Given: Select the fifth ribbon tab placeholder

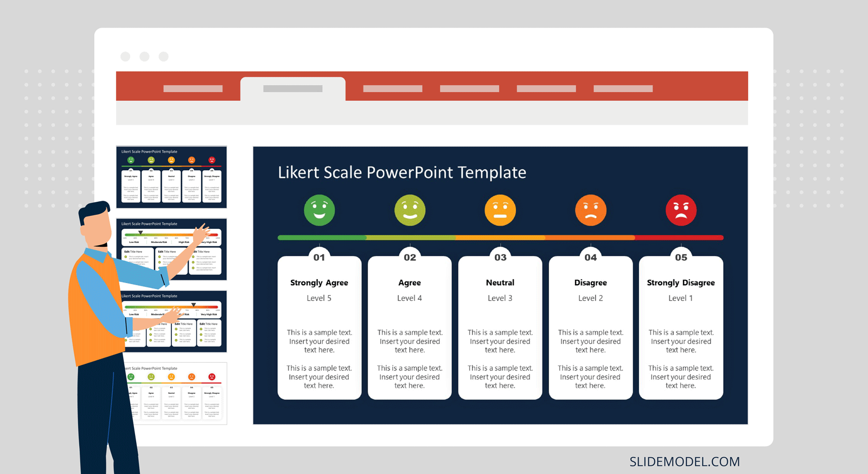Looking at the screenshot, I should [546, 88].
